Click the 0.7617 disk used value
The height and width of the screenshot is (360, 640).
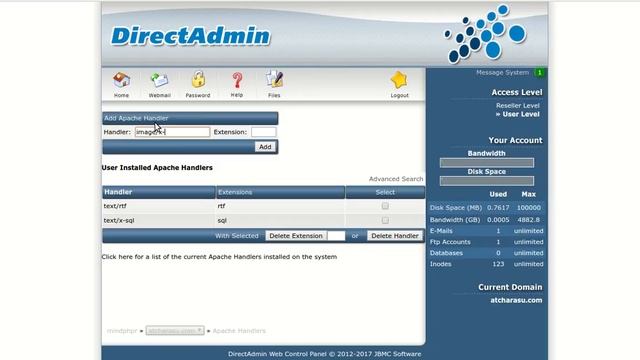tap(498, 208)
